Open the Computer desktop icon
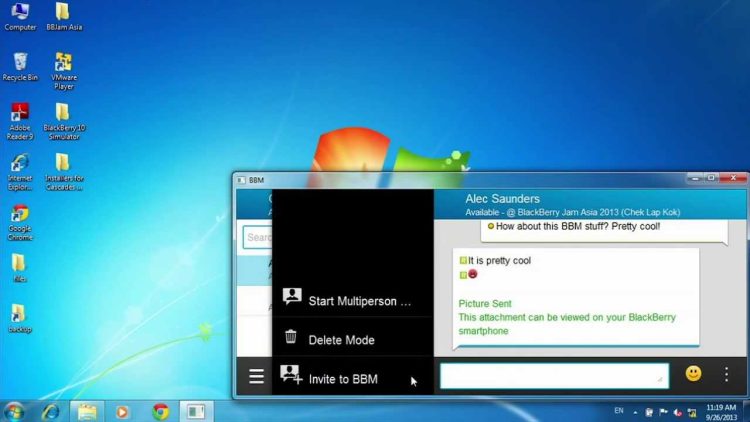Image resolution: width=750 pixels, height=422 pixels. (x=20, y=17)
